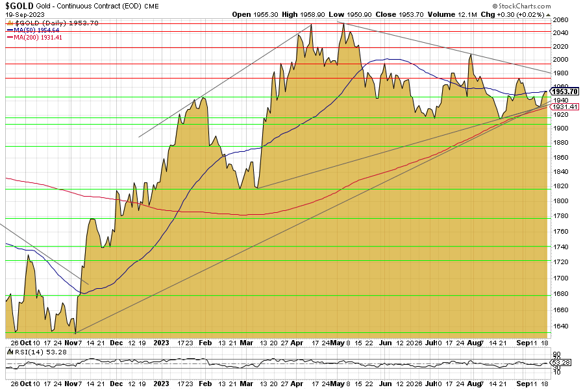Click the blue MA(50) legend line marker
This screenshot has height=392, width=583.
tap(10, 30)
